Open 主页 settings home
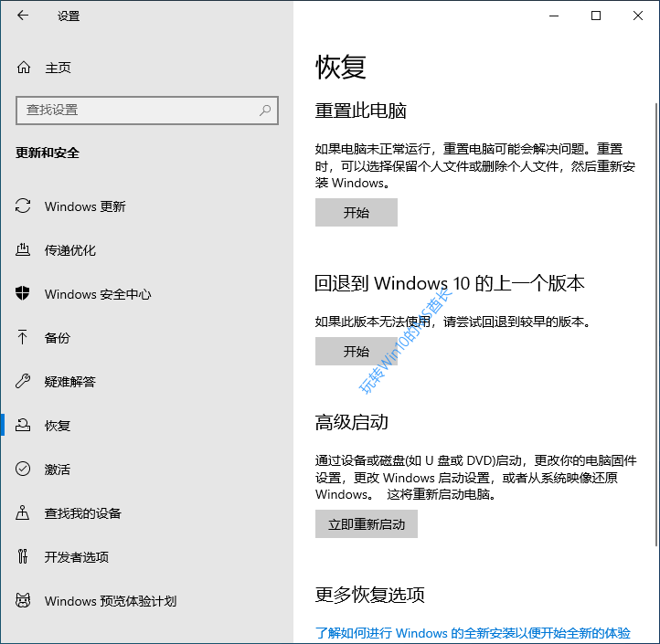 tap(58, 68)
